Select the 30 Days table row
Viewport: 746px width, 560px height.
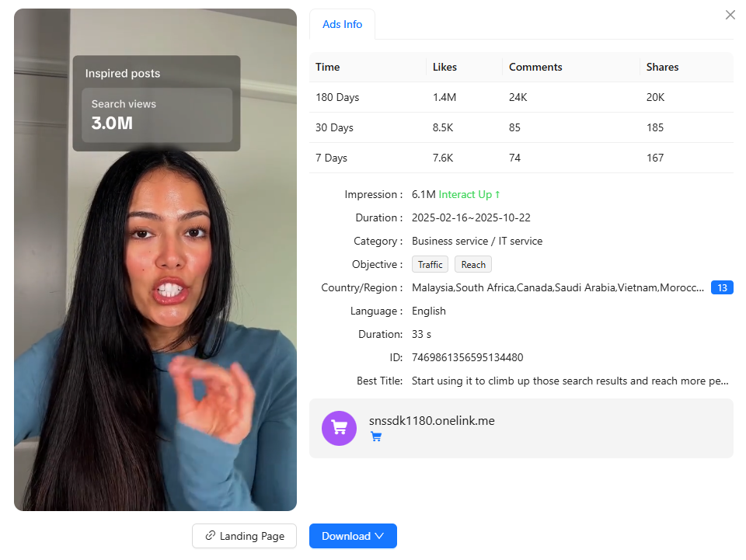[521, 127]
